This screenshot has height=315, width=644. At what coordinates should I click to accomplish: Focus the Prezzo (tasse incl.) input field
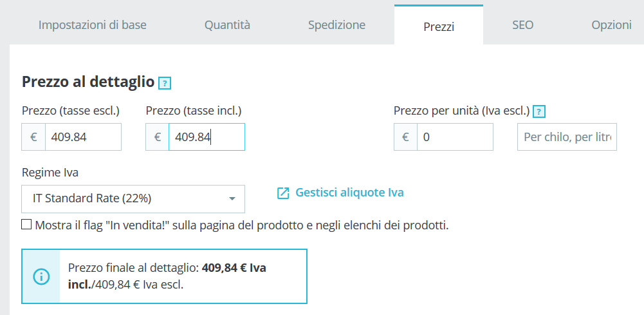[x=206, y=137]
